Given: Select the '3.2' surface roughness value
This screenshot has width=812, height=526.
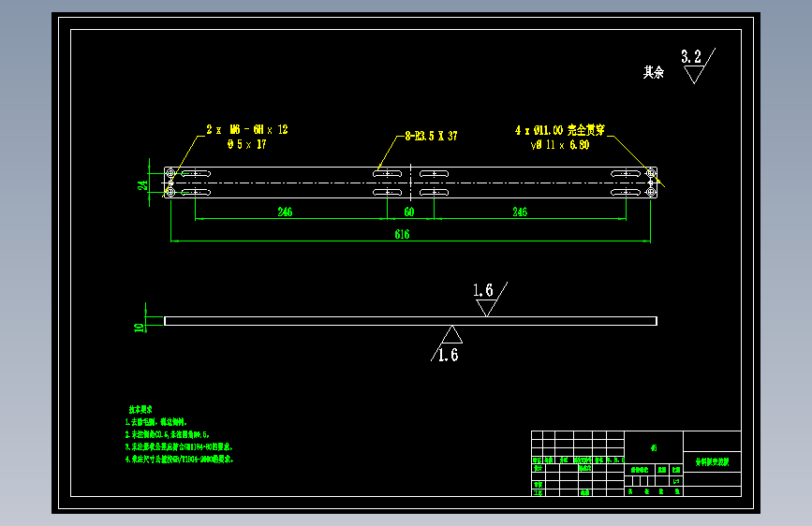Looking at the screenshot, I should pyautogui.click(x=691, y=56).
